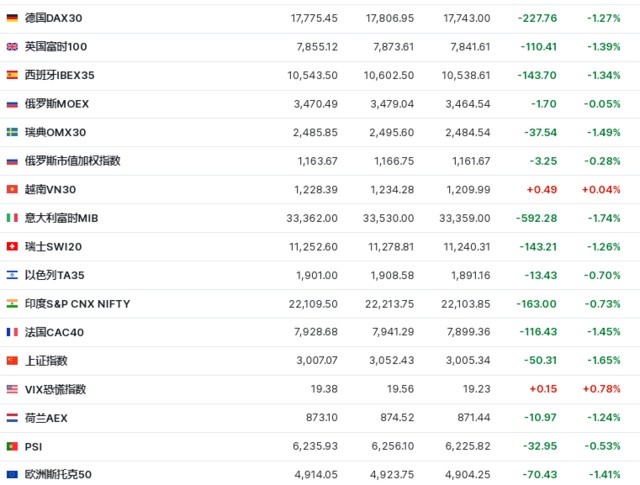Viewport: 640px width, 485px height.
Task: Open 法国CAC40 index details
Action: tap(55, 332)
